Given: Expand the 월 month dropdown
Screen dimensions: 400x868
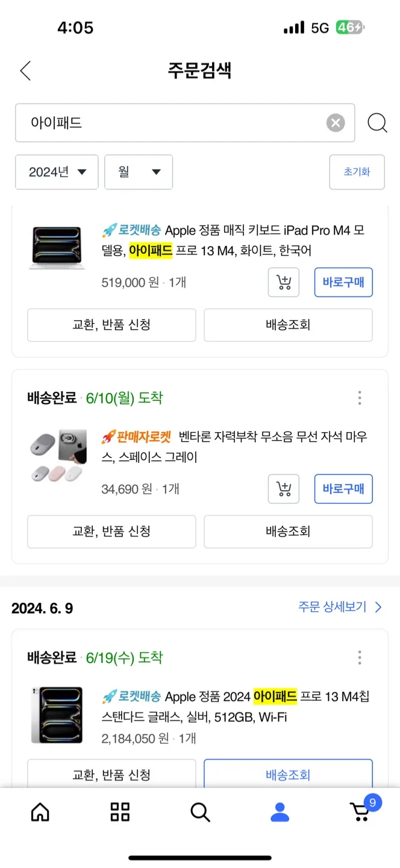Looking at the screenshot, I should 139,172.
